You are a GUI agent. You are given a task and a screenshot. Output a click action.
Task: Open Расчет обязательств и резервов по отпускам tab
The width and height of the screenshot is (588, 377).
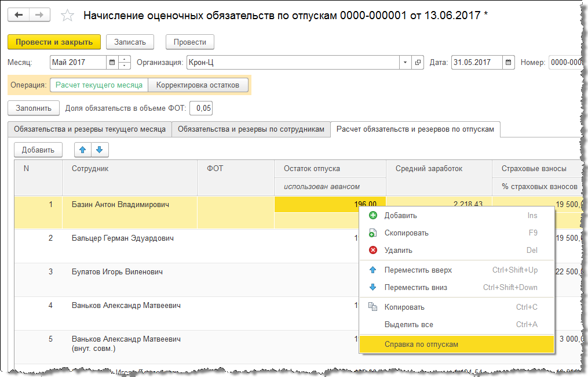(x=415, y=129)
